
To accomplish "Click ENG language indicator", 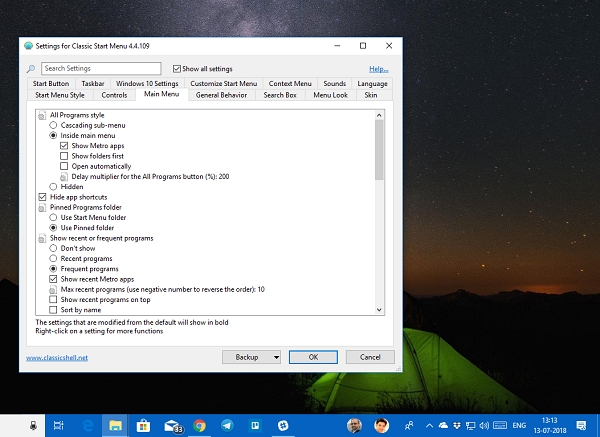I will point(519,426).
